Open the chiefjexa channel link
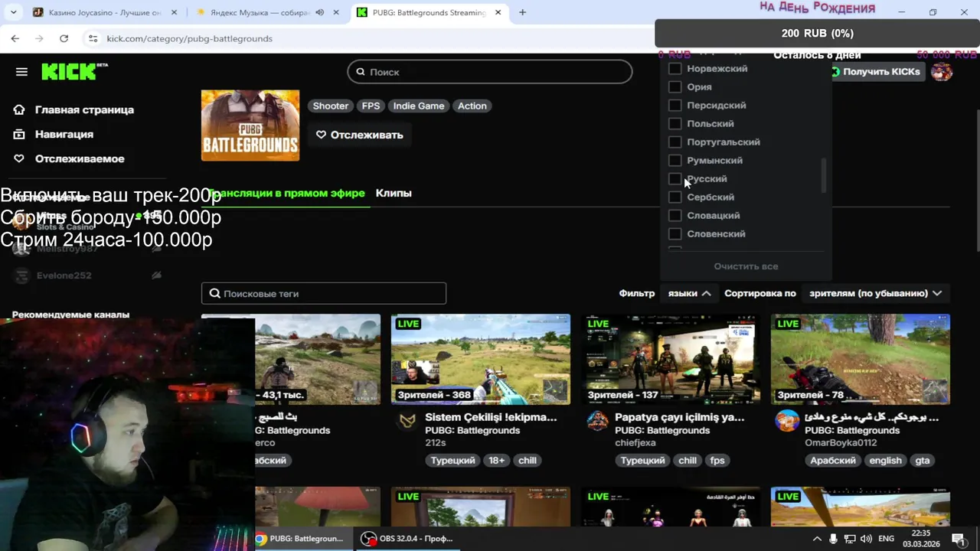This screenshot has width=980, height=551. pyautogui.click(x=635, y=442)
